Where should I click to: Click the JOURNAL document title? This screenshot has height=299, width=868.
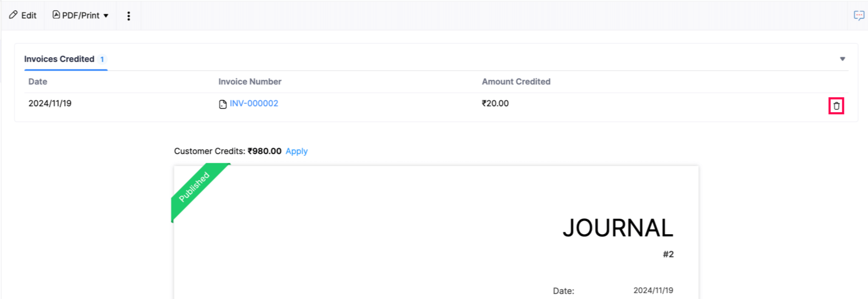tap(618, 228)
